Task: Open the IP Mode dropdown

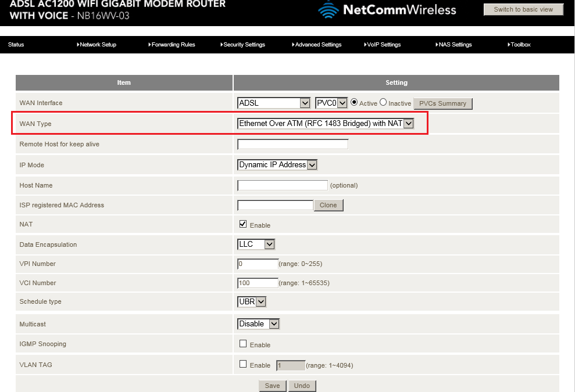Action: [277, 165]
